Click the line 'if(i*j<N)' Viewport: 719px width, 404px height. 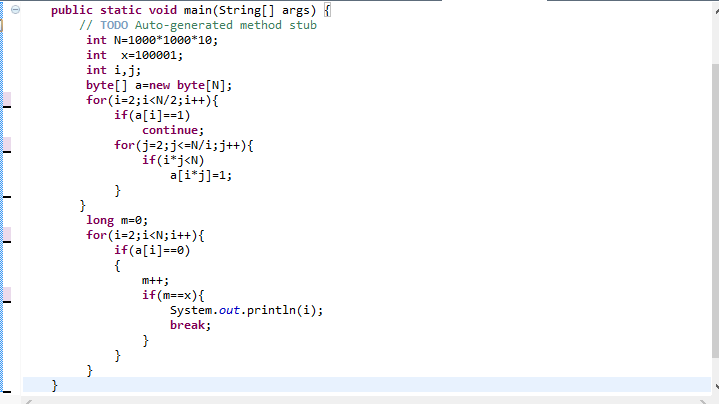(173, 160)
